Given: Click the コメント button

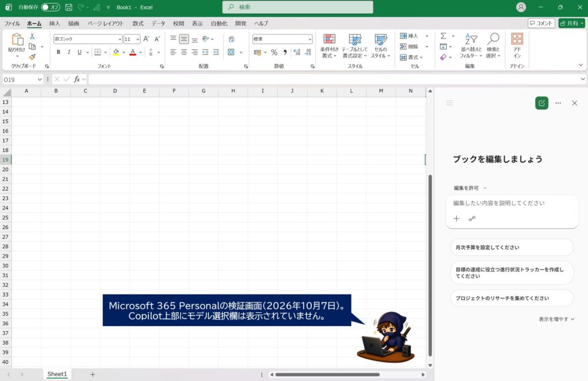Looking at the screenshot, I should click(541, 23).
